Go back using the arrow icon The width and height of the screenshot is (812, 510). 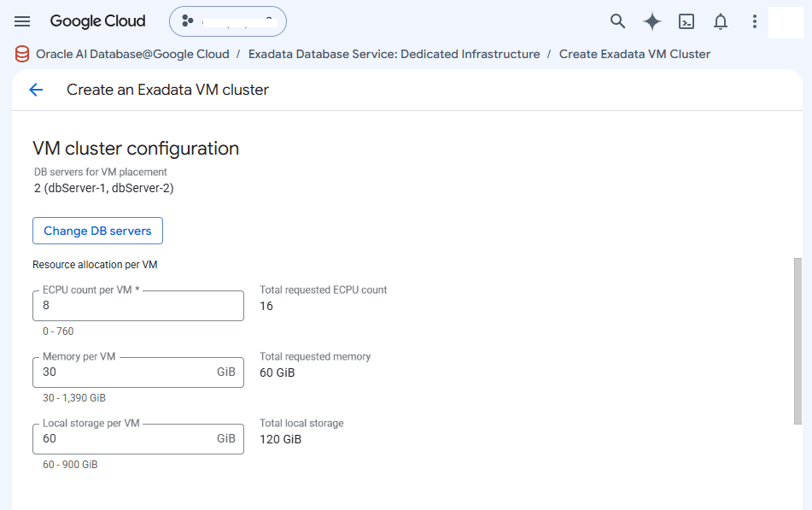[36, 90]
